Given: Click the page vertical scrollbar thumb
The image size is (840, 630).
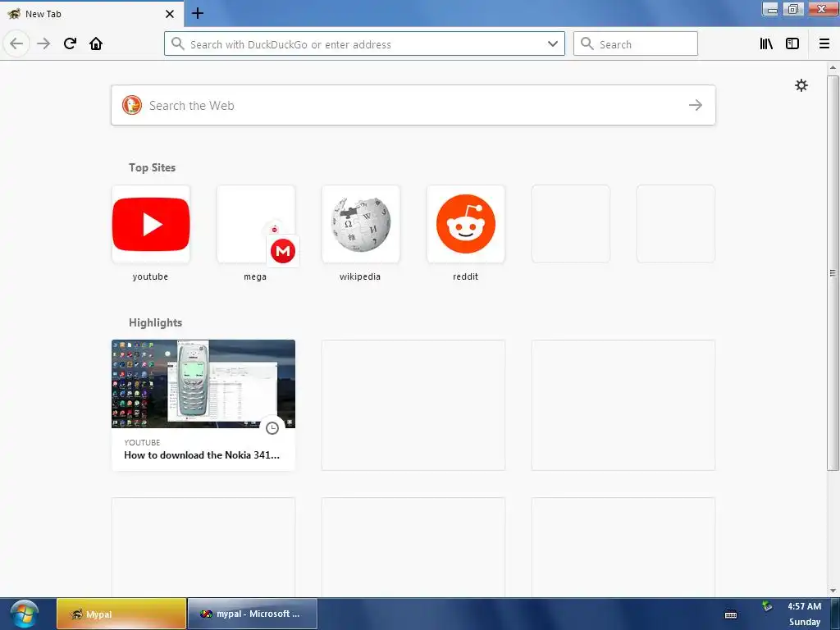Looking at the screenshot, I should [833, 273].
